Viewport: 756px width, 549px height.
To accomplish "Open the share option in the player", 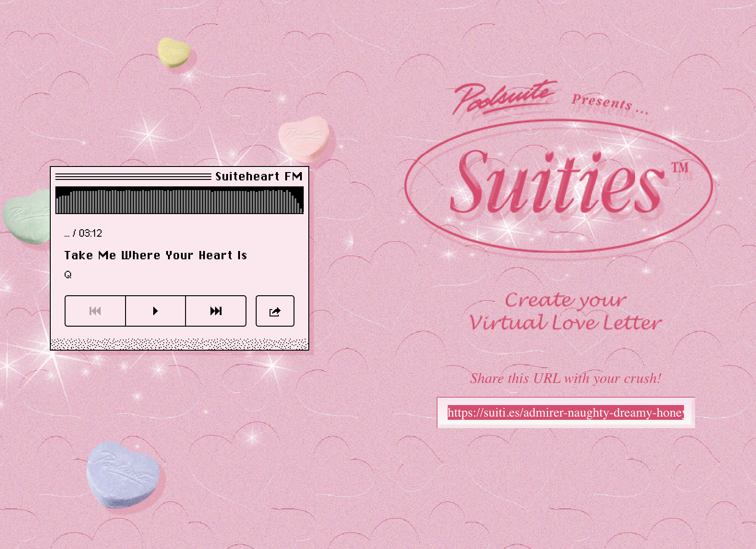I will 275,311.
